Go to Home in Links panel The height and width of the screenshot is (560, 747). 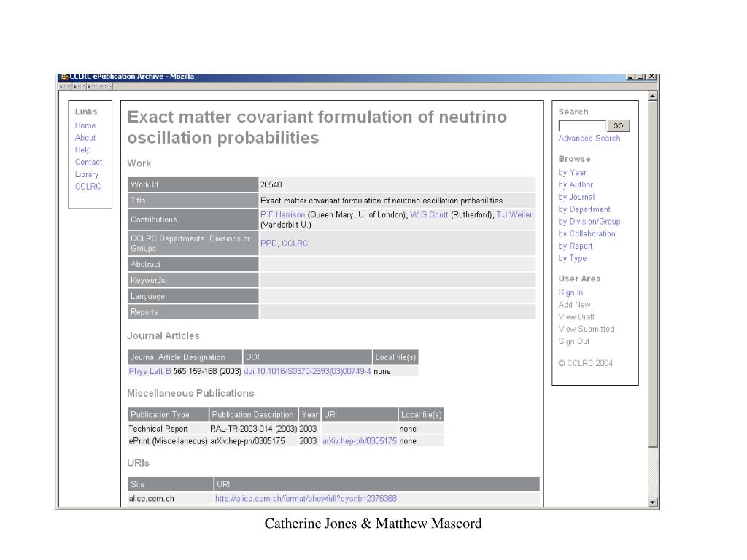click(x=85, y=125)
